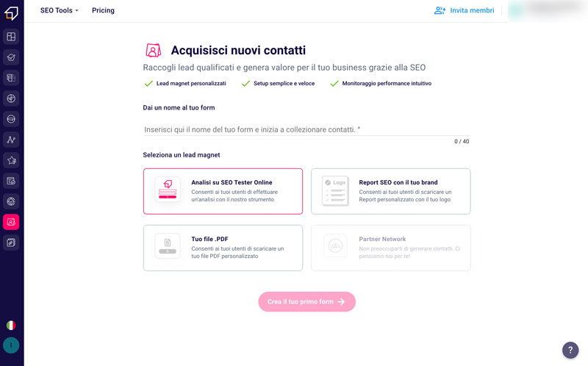Image resolution: width=588 pixels, height=366 pixels.
Task: Open the graduation cap icon in sidebar
Action: point(11,57)
